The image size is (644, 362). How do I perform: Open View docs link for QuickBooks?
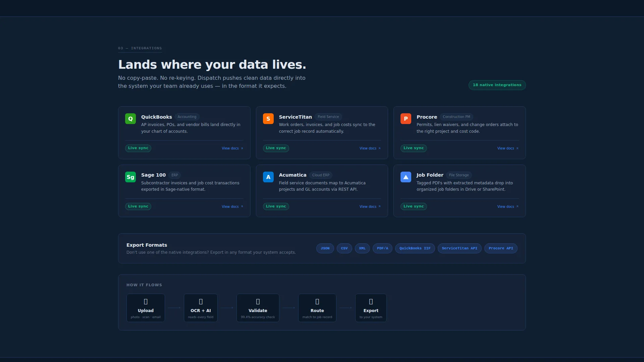[232, 148]
